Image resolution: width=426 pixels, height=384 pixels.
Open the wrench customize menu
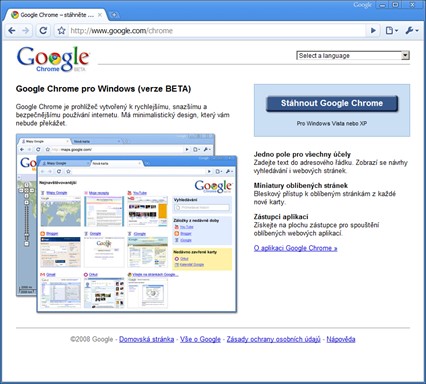(412, 31)
